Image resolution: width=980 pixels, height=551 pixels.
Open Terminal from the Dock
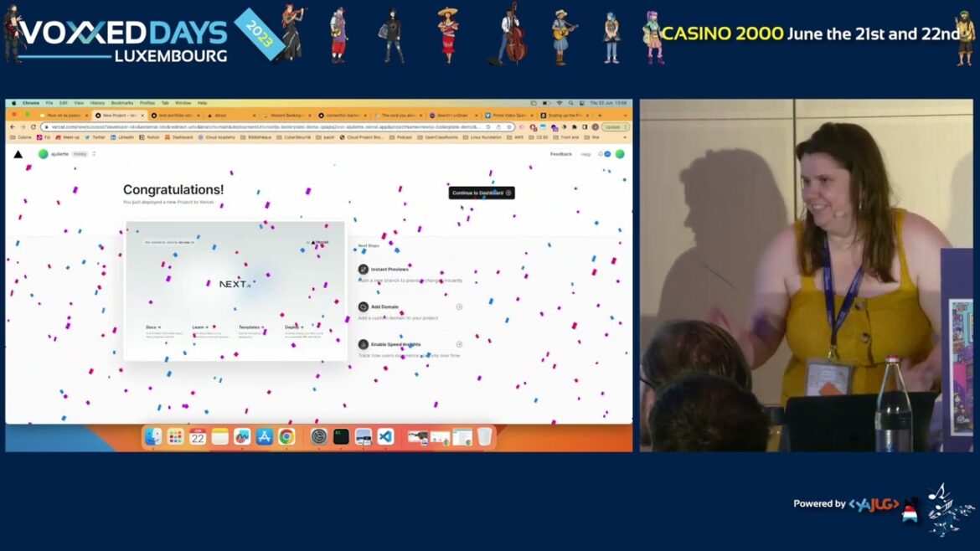pyautogui.click(x=341, y=436)
